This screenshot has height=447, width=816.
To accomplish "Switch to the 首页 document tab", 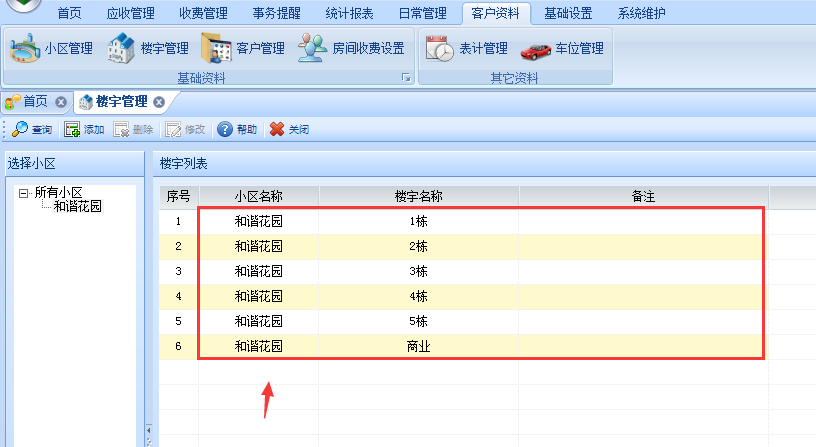I will (x=35, y=101).
